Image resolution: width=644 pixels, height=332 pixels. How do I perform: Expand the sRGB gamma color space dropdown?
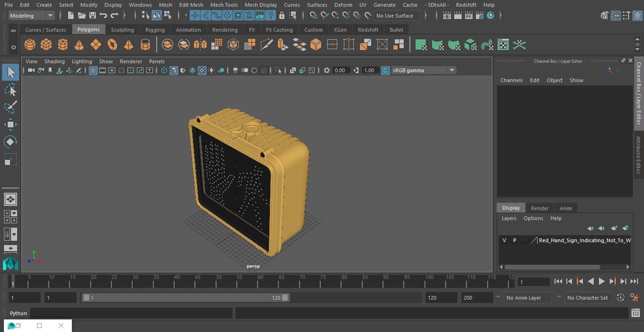pos(452,70)
